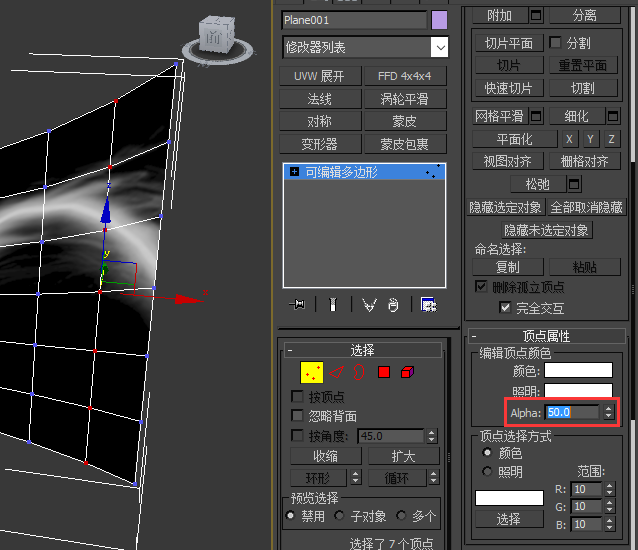Select Polygon sub-object level icon
This screenshot has width=638, height=550.
(384, 372)
